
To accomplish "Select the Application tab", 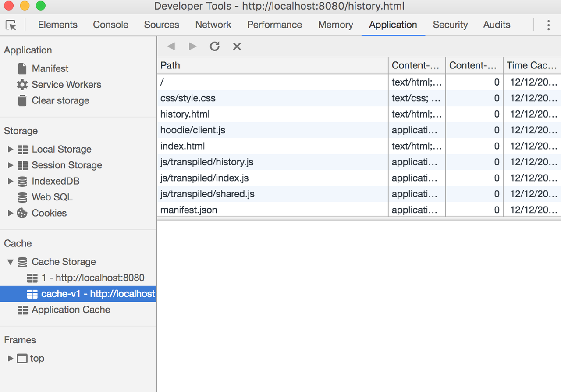I will (393, 25).
